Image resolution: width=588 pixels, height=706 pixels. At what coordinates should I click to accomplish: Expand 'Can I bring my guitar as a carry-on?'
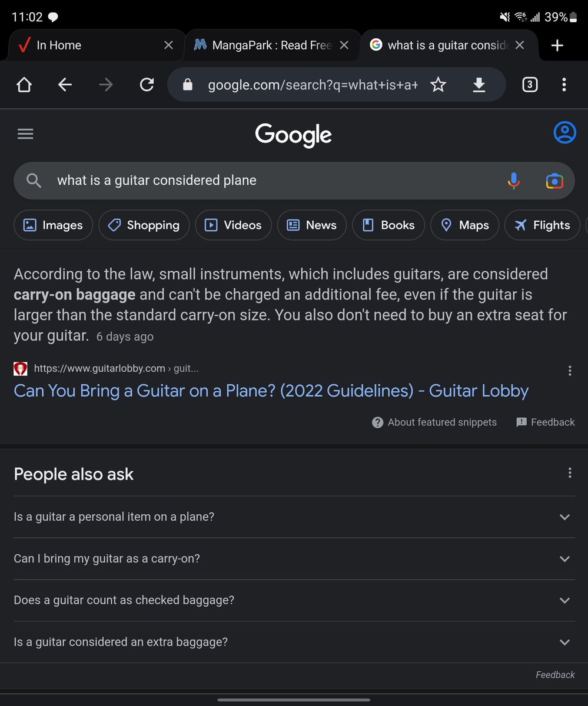point(294,558)
